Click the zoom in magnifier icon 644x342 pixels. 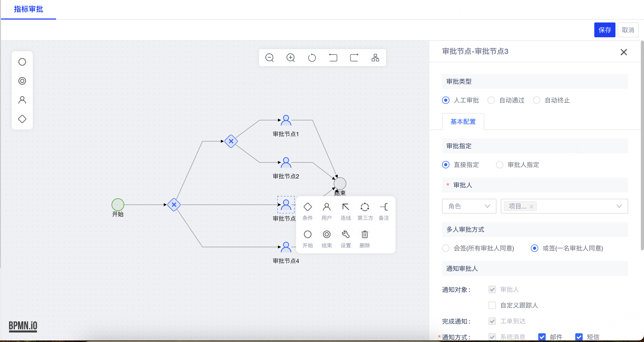point(291,58)
